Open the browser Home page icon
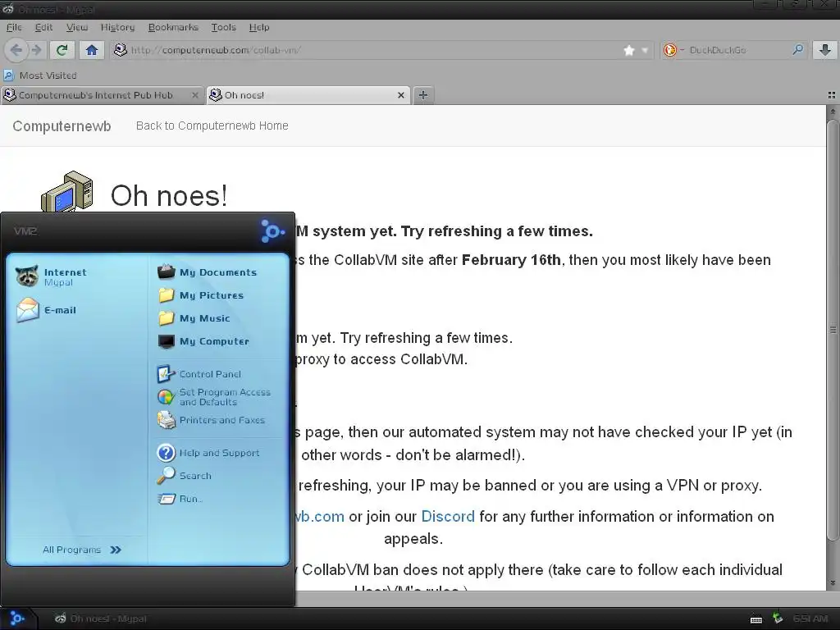Viewport: 840px width, 630px height. 92,50
